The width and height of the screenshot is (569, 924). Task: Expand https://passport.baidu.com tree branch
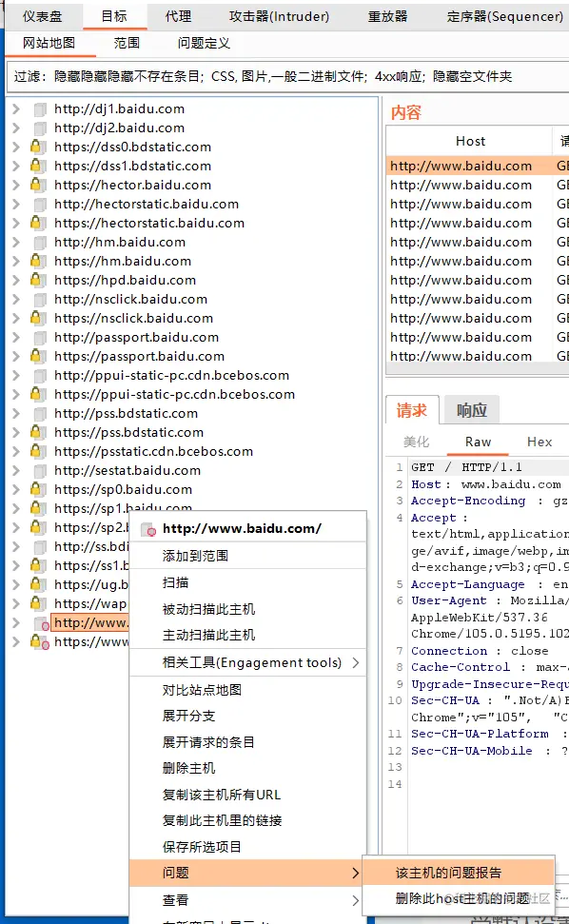[16, 356]
